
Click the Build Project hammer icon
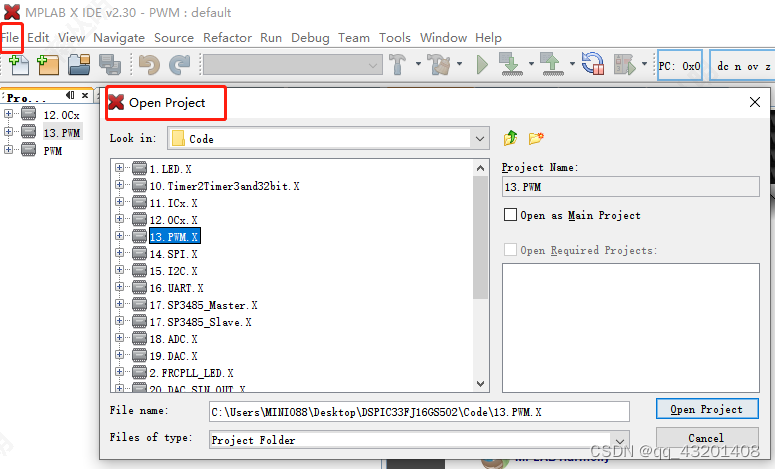[398, 64]
